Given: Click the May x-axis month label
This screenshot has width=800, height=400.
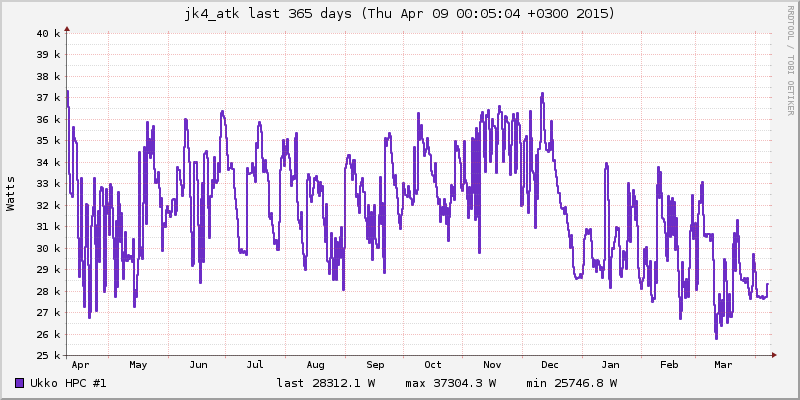Looking at the screenshot, I should click(138, 365).
